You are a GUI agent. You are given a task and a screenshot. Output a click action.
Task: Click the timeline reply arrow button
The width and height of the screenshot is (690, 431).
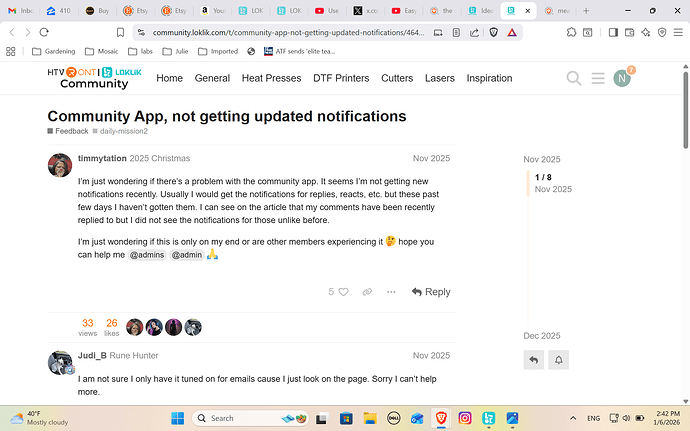coord(534,360)
